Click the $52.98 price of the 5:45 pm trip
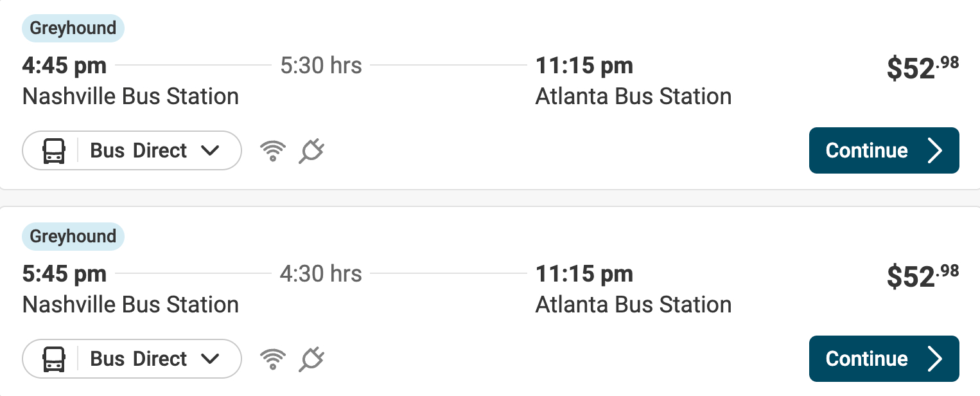The width and height of the screenshot is (980, 396). pyautogui.click(x=922, y=276)
